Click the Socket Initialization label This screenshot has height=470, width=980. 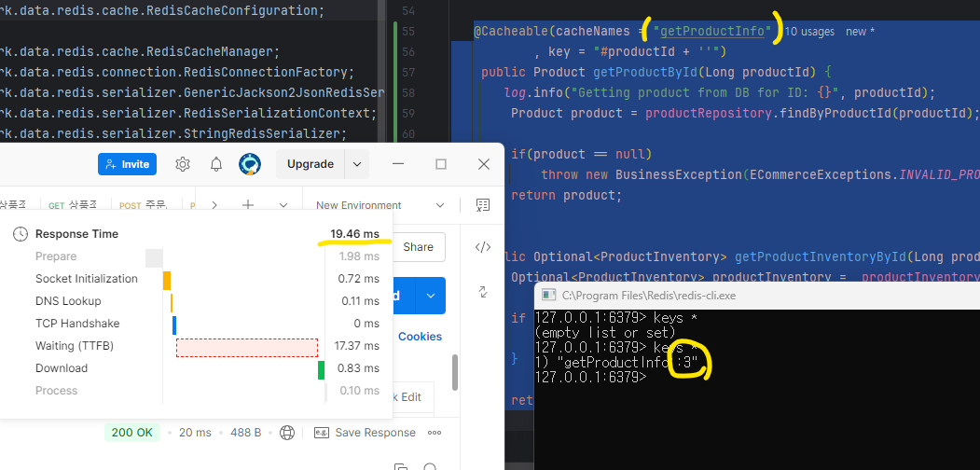point(86,279)
